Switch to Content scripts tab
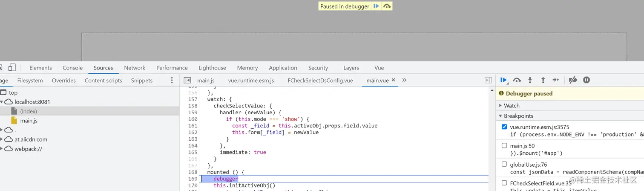Viewport: 644px width, 191px height. pyautogui.click(x=103, y=81)
